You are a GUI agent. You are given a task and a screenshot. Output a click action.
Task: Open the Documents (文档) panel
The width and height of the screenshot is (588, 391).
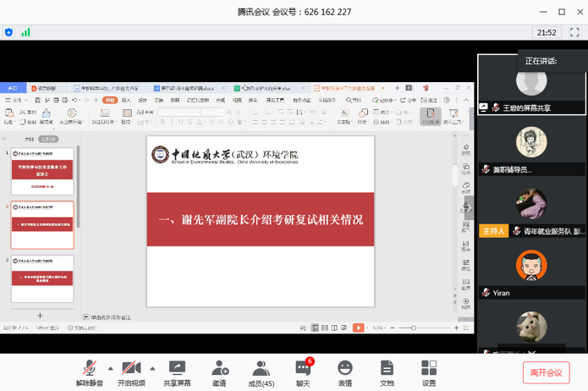tap(387, 372)
